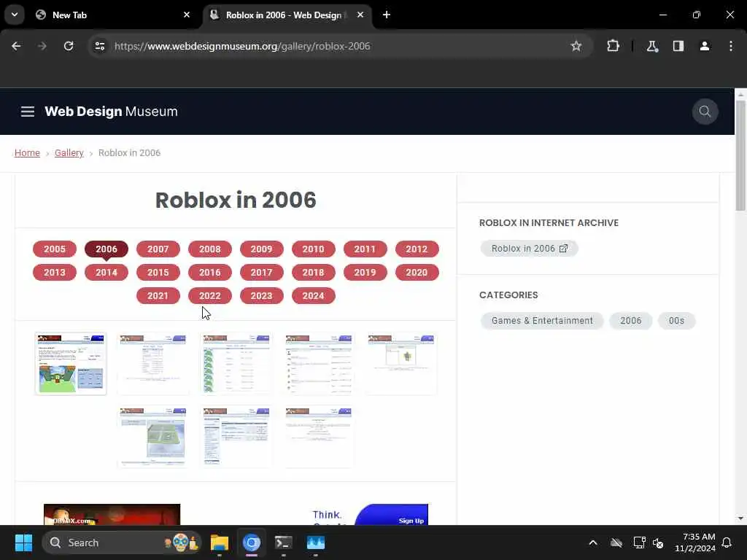Open the Chrome profile icon
The width and height of the screenshot is (747, 560).
(704, 46)
